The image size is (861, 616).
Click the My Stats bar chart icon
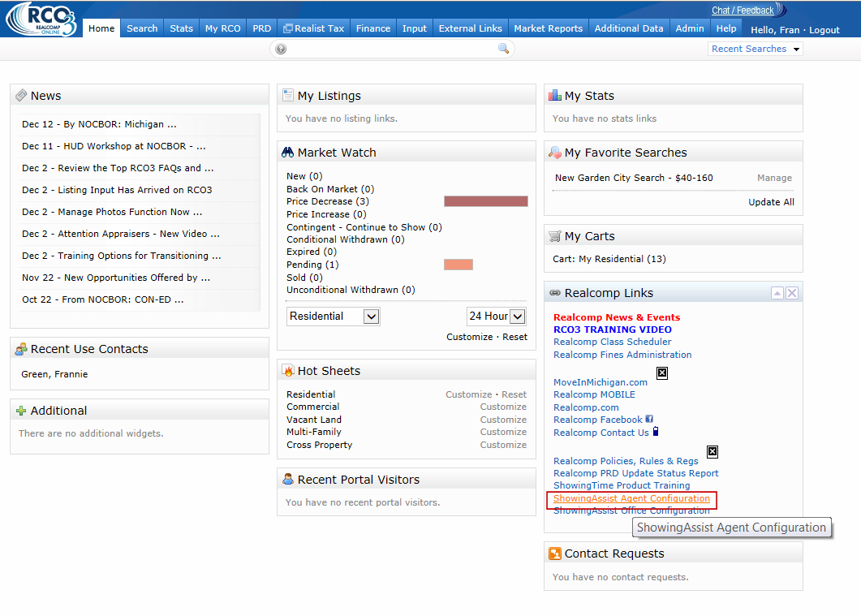[x=554, y=95]
